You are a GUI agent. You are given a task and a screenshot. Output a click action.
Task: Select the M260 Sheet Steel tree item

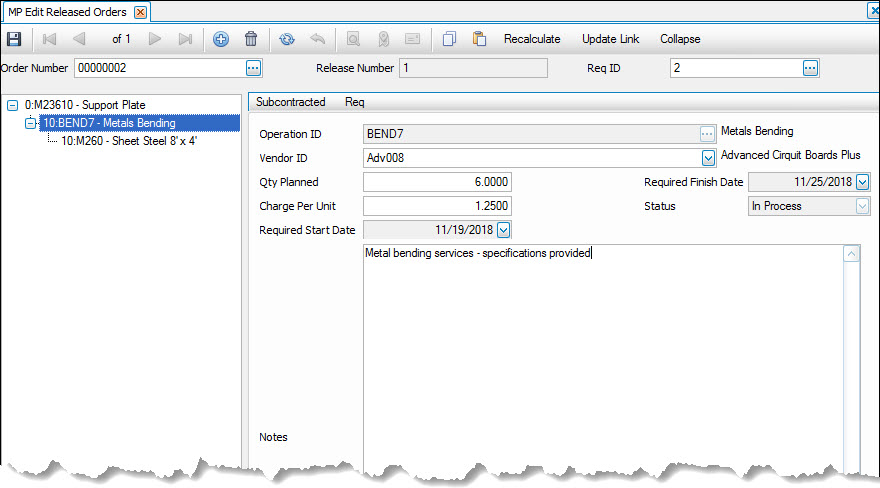click(x=129, y=141)
